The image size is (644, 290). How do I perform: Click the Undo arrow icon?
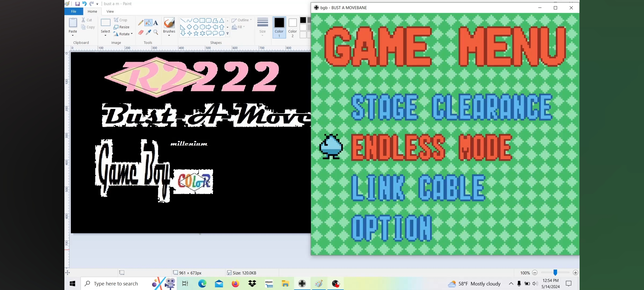(84, 4)
